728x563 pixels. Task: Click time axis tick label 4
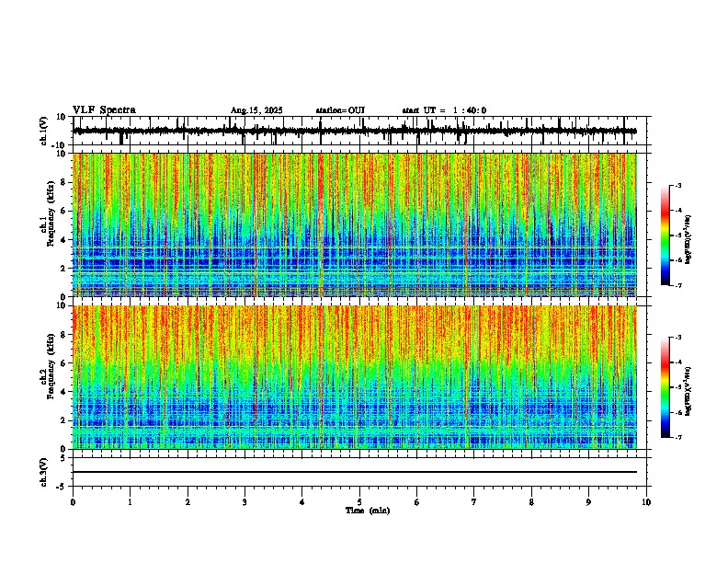coord(302,502)
